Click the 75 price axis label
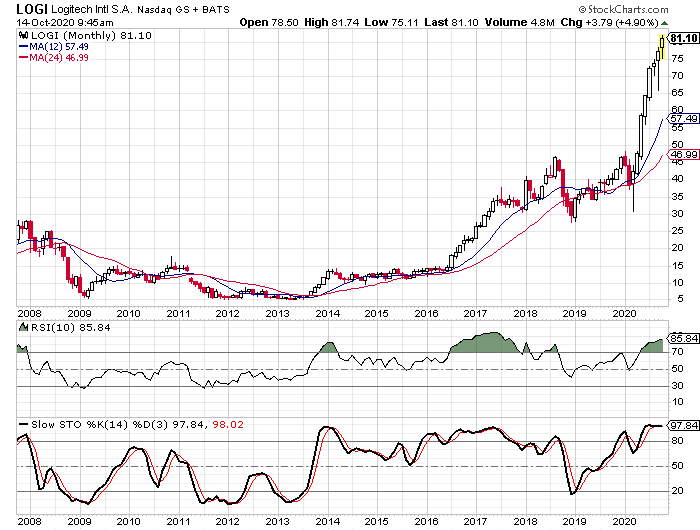 (677, 59)
